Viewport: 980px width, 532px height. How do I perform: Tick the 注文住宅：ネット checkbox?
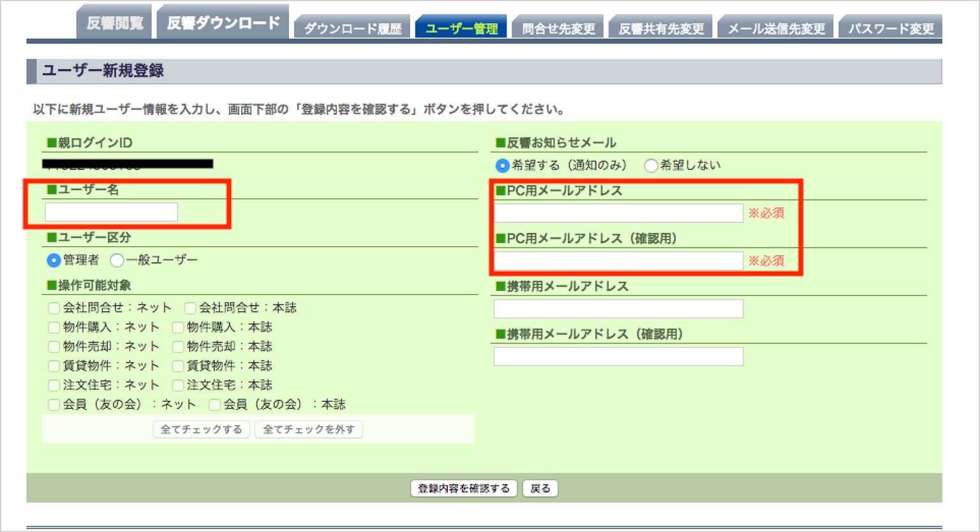54,385
